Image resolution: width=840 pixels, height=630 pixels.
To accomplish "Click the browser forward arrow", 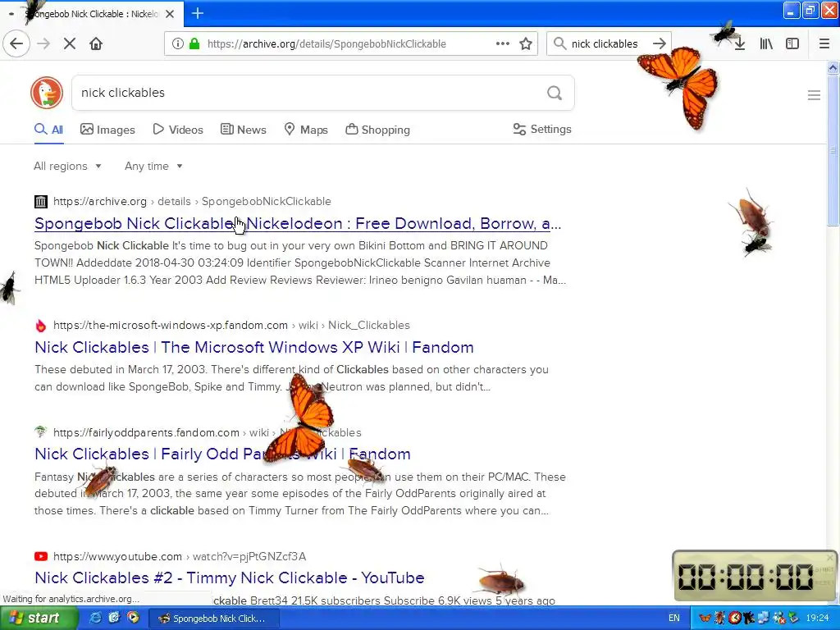I will pyautogui.click(x=43, y=43).
